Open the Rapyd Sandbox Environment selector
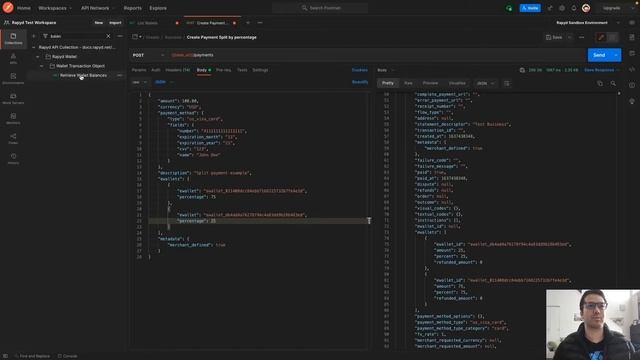 (x=588, y=23)
